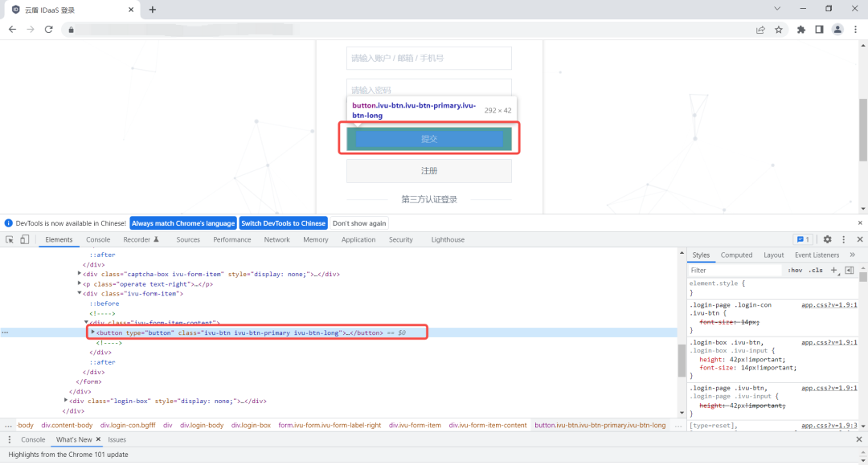The height and width of the screenshot is (465, 868).
Task: Switch to the Computed styles tab
Action: [x=736, y=255]
